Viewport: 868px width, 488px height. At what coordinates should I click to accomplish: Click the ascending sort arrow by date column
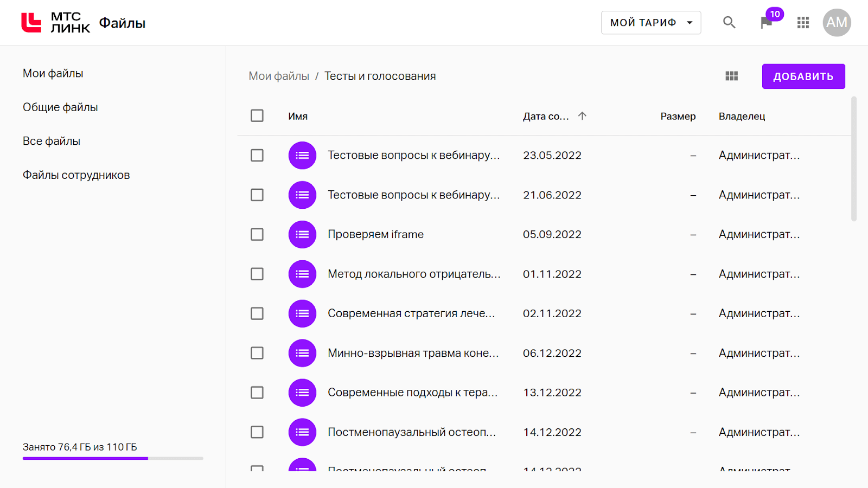coord(582,116)
